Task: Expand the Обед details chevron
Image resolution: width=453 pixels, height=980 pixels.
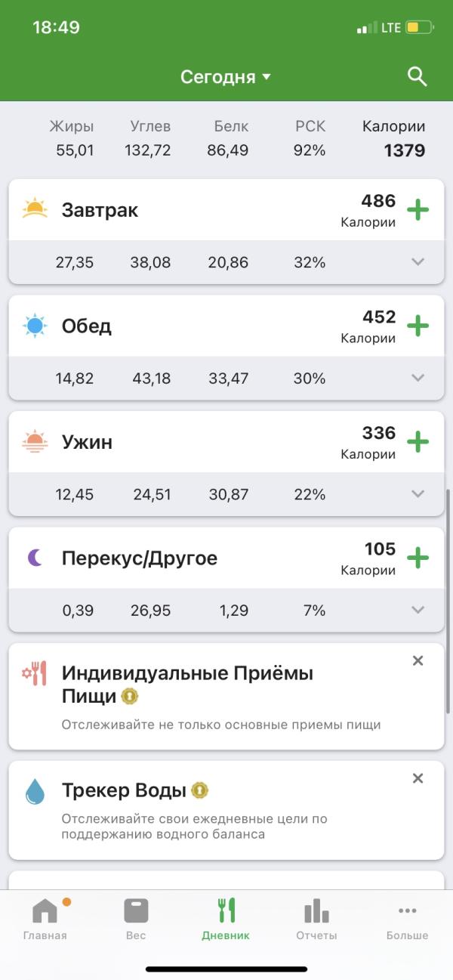Action: coord(418,378)
